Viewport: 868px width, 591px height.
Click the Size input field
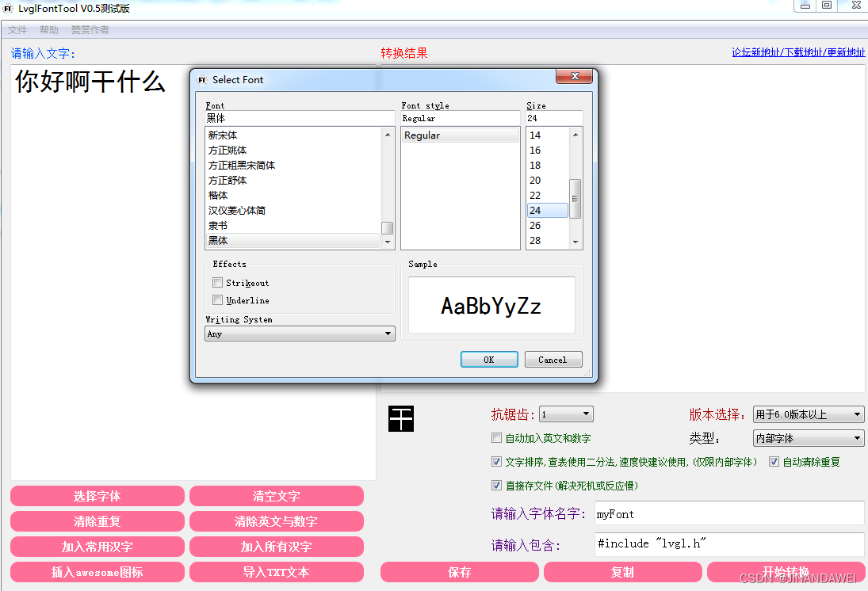pyautogui.click(x=554, y=118)
